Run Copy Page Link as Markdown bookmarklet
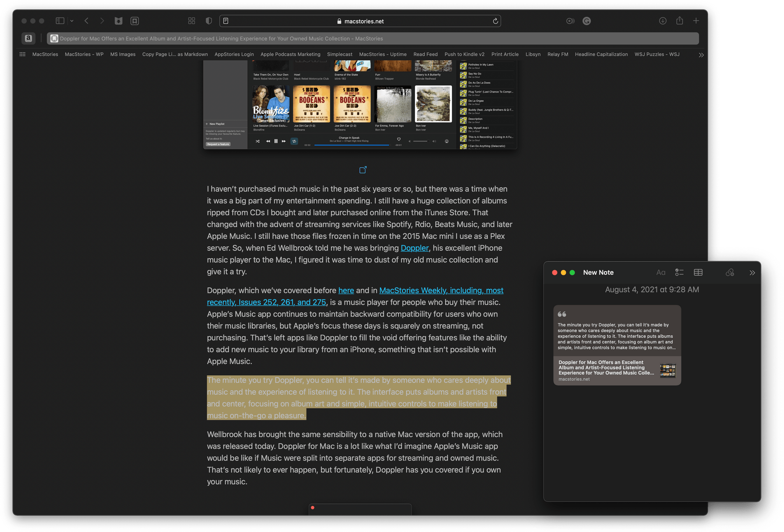Image resolution: width=784 pixels, height=532 pixels. [x=175, y=54]
